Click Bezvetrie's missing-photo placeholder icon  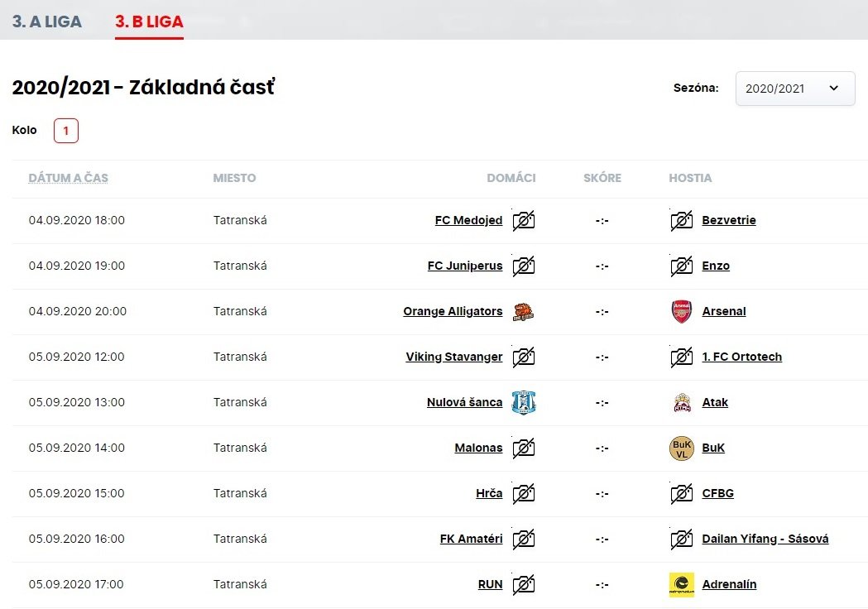(681, 221)
